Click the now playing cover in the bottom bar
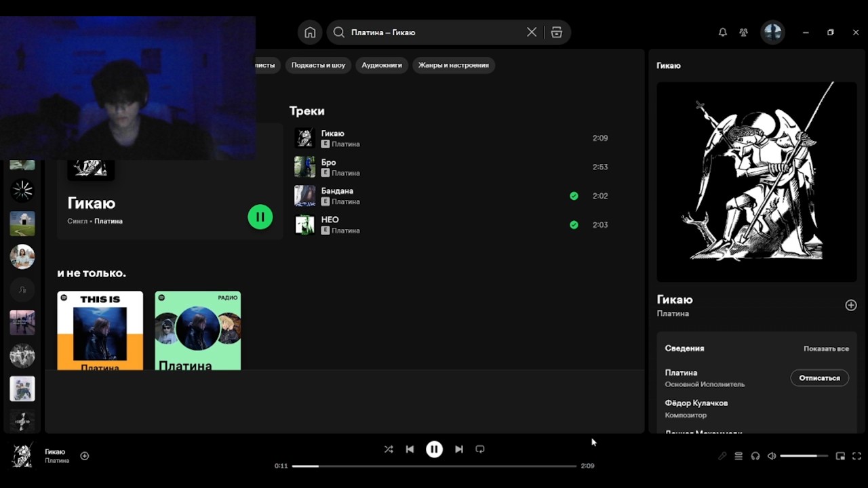The width and height of the screenshot is (868, 488). [x=22, y=455]
